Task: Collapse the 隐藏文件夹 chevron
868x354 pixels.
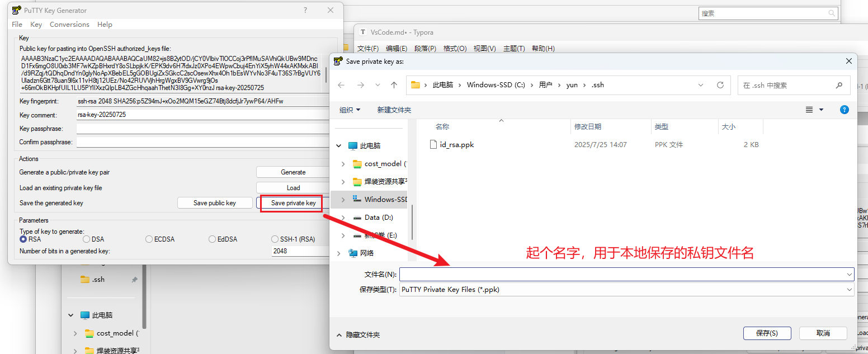Action: click(339, 335)
